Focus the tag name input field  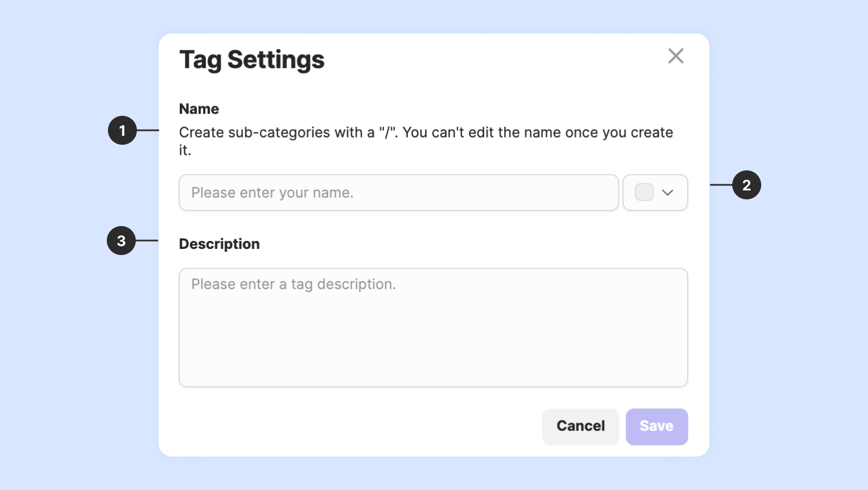(398, 193)
